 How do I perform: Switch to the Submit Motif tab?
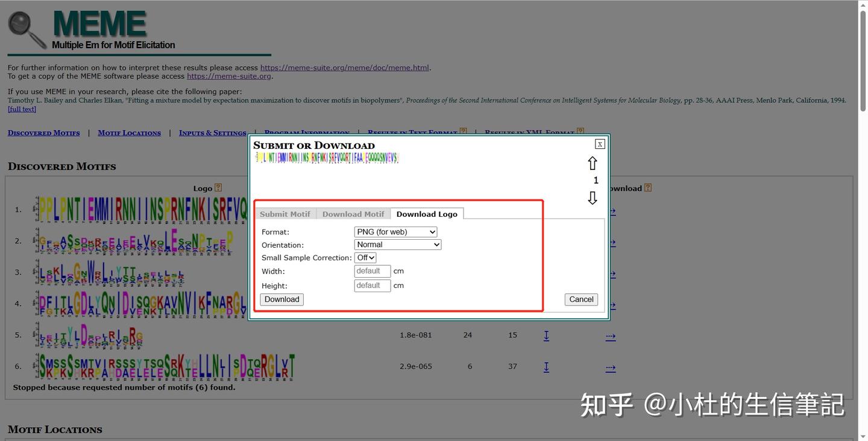tap(285, 213)
